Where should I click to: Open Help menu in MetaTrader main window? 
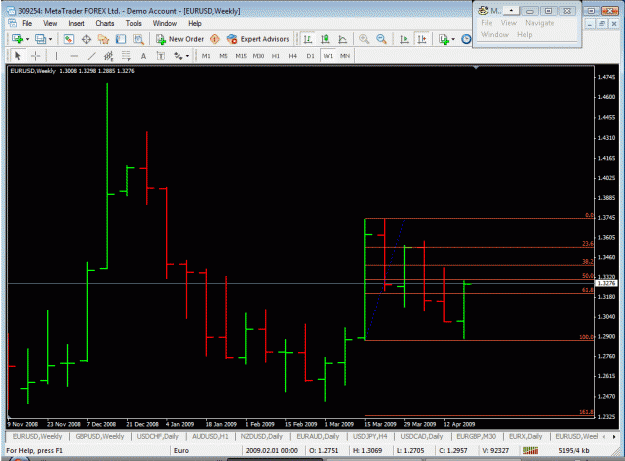tap(195, 24)
